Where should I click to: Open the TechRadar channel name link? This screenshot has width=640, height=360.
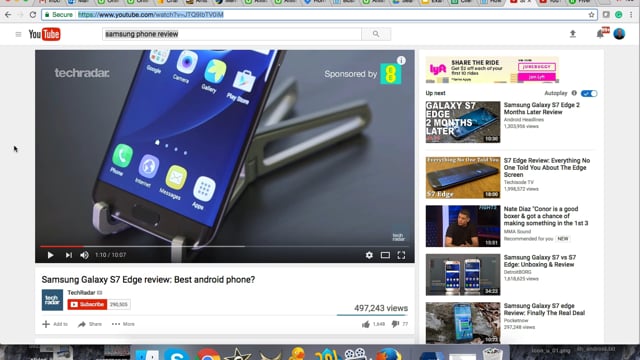pyautogui.click(x=81, y=293)
